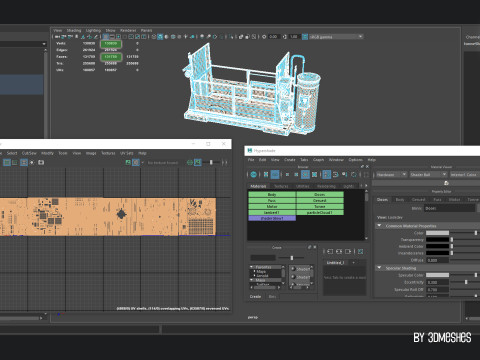Image resolution: width=480 pixels, height=360 pixels.
Task: Open the Body tab in the Property Editor
Action: point(400,199)
